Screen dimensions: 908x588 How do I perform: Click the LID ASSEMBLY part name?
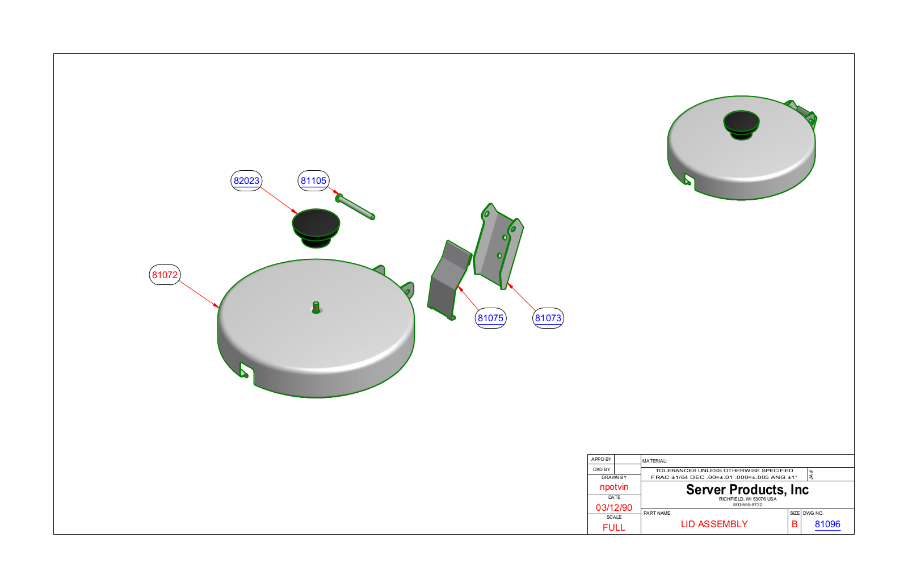click(x=714, y=524)
